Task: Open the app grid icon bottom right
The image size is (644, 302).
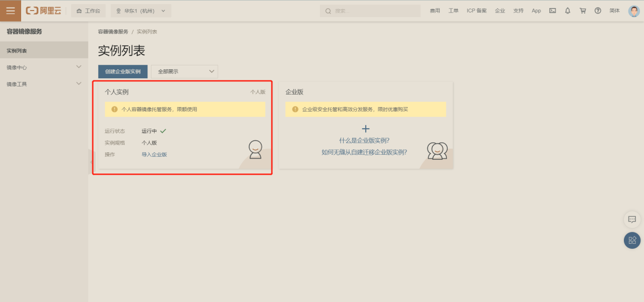Action: pos(632,240)
